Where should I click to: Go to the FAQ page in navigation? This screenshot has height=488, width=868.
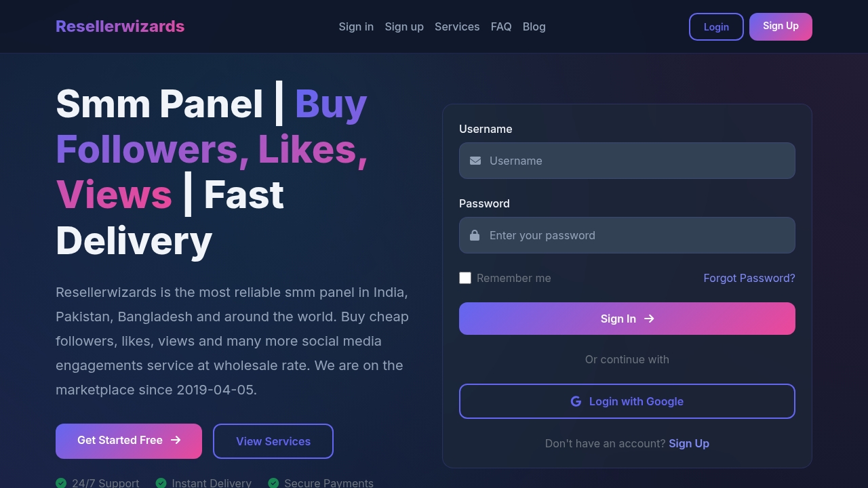coord(501,26)
